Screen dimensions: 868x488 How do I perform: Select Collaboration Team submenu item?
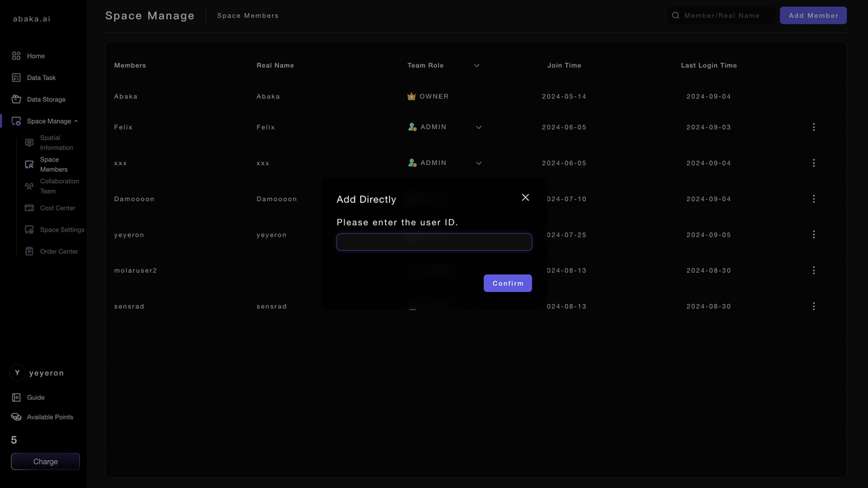click(59, 186)
